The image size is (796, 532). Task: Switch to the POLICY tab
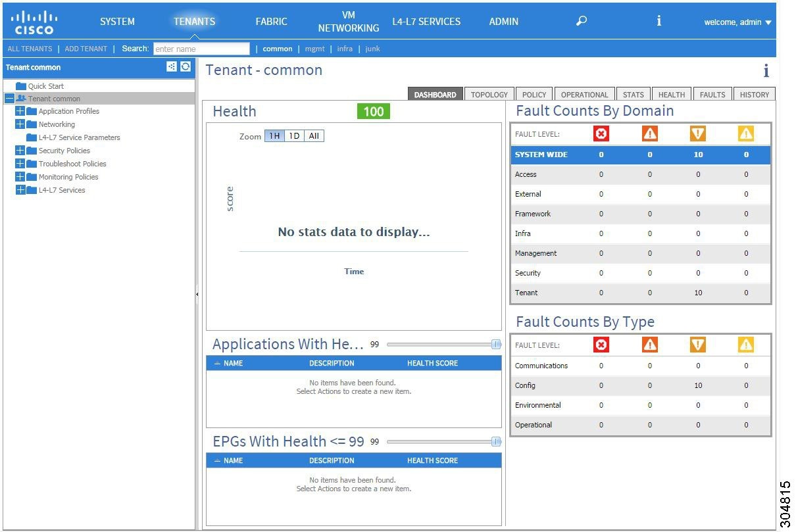(x=534, y=95)
